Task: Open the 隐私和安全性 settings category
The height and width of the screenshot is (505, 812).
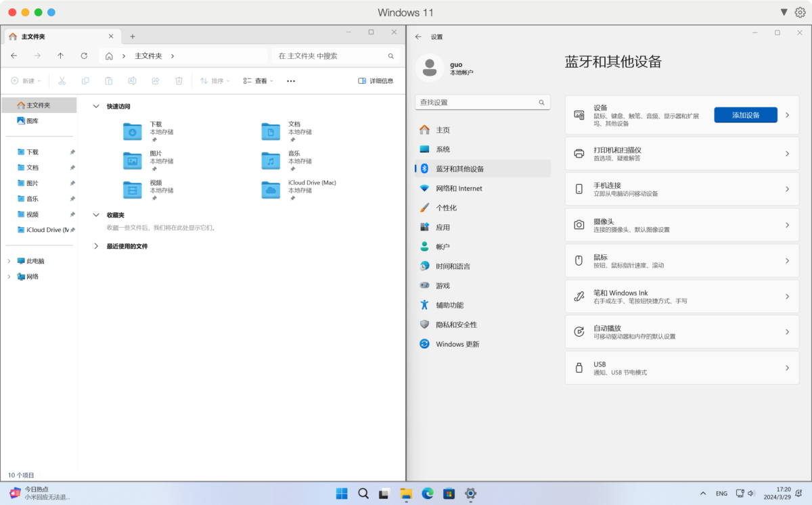Action: coord(482,324)
